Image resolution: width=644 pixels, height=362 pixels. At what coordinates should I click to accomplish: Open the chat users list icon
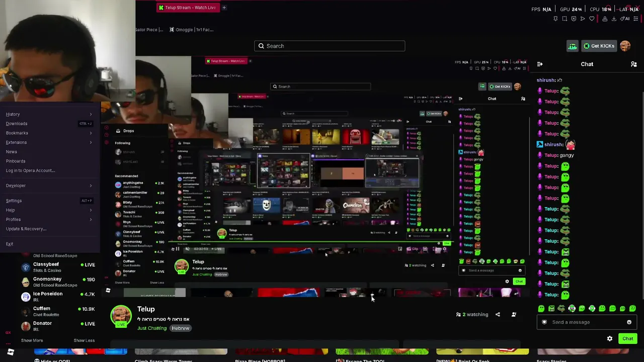[634, 64]
